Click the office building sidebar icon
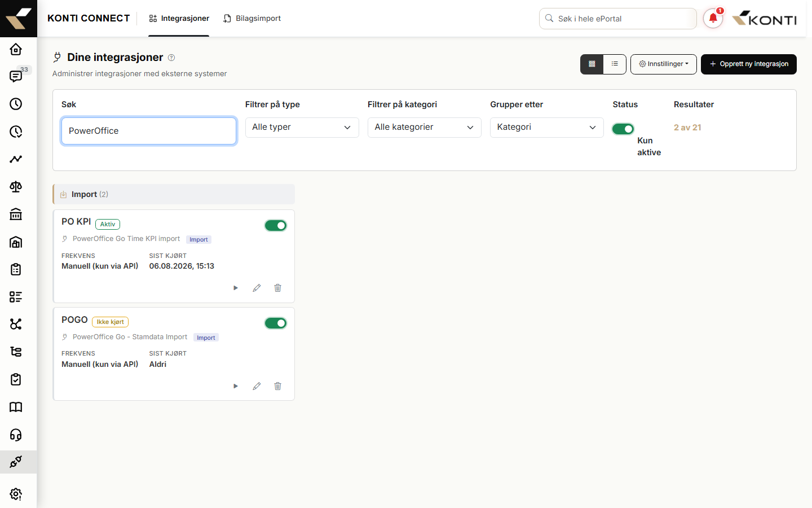Screen dimensions: 812x508 pos(16,242)
